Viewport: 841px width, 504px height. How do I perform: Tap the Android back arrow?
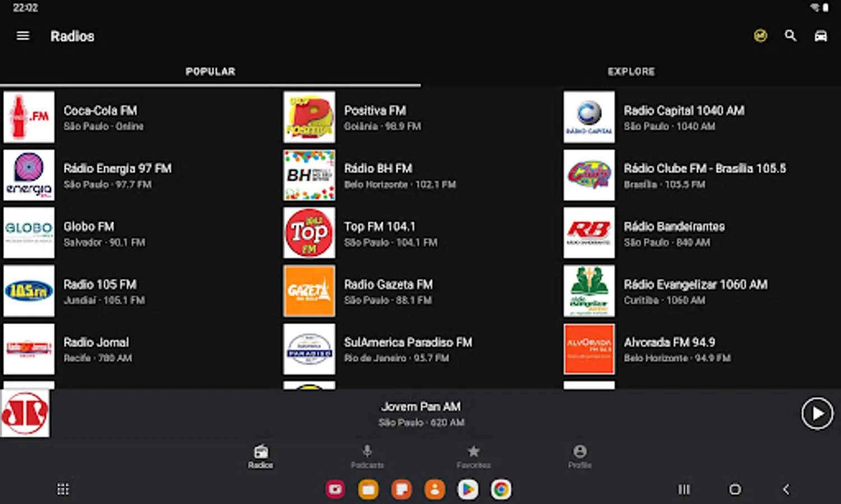coord(786,489)
